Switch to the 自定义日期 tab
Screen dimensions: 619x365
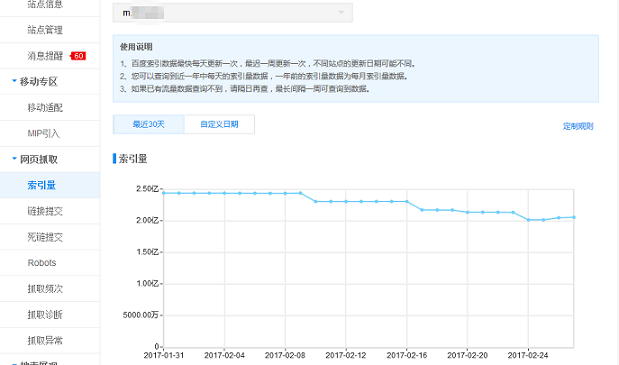[x=219, y=124]
